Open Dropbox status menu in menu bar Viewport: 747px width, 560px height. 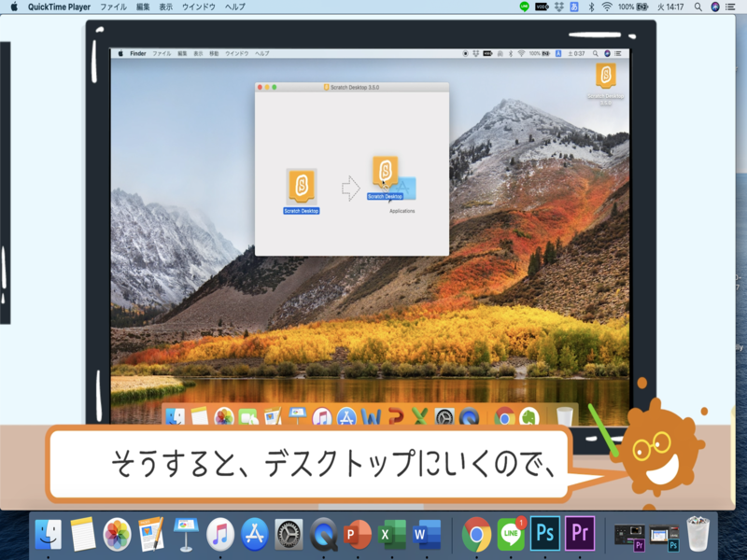coord(558,7)
